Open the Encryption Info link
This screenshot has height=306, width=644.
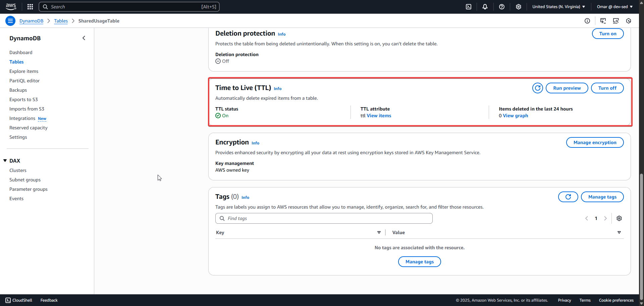pyautogui.click(x=256, y=143)
